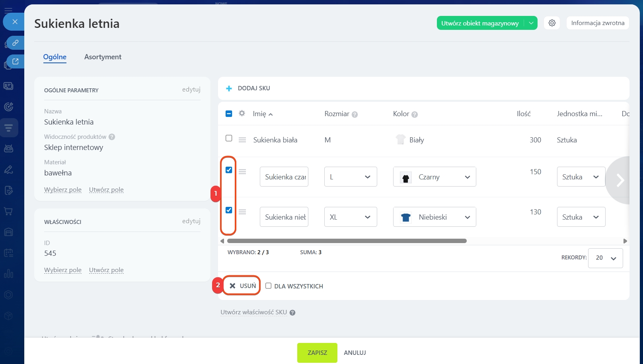643x364 pixels.
Task: Click the horizontal scrollbar under the SKU table
Action: point(346,241)
